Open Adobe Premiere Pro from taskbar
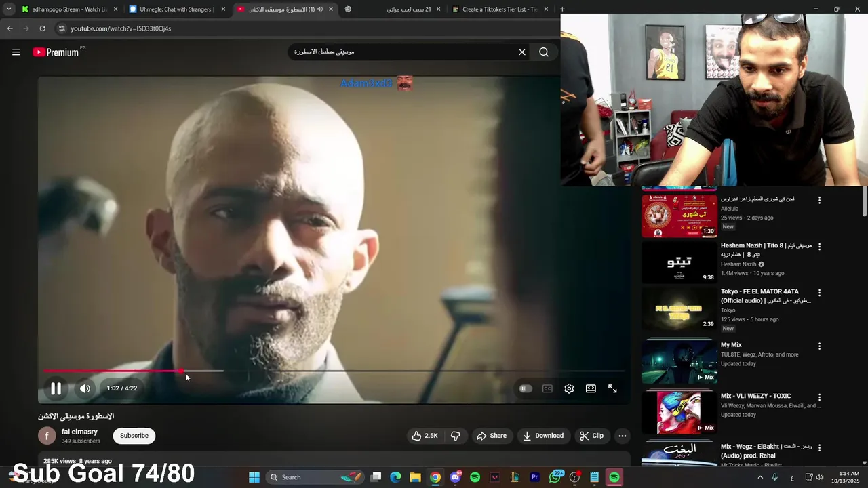This screenshot has width=868, height=488. pyautogui.click(x=534, y=477)
